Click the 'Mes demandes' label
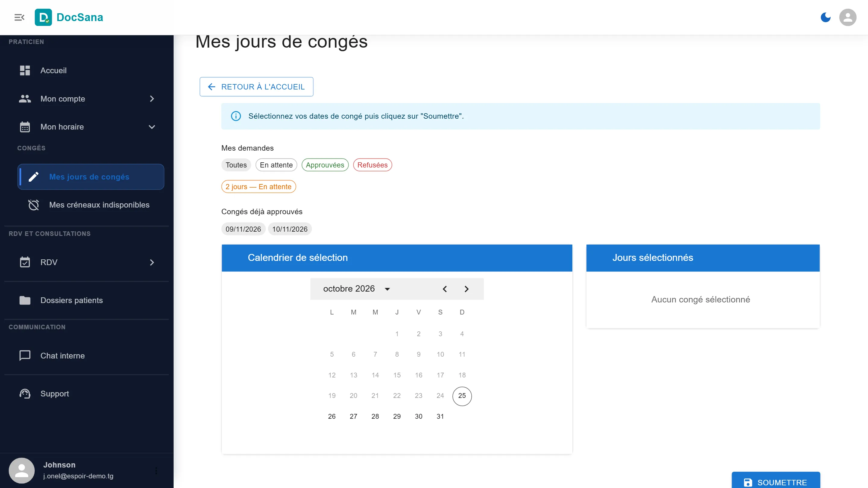 tap(247, 148)
